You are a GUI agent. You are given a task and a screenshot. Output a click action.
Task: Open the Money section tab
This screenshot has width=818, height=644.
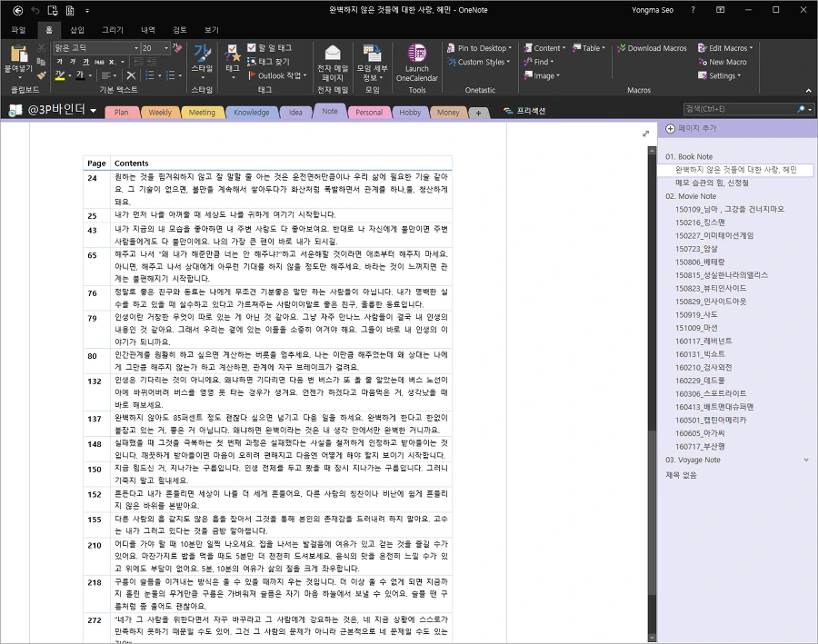pyautogui.click(x=448, y=112)
